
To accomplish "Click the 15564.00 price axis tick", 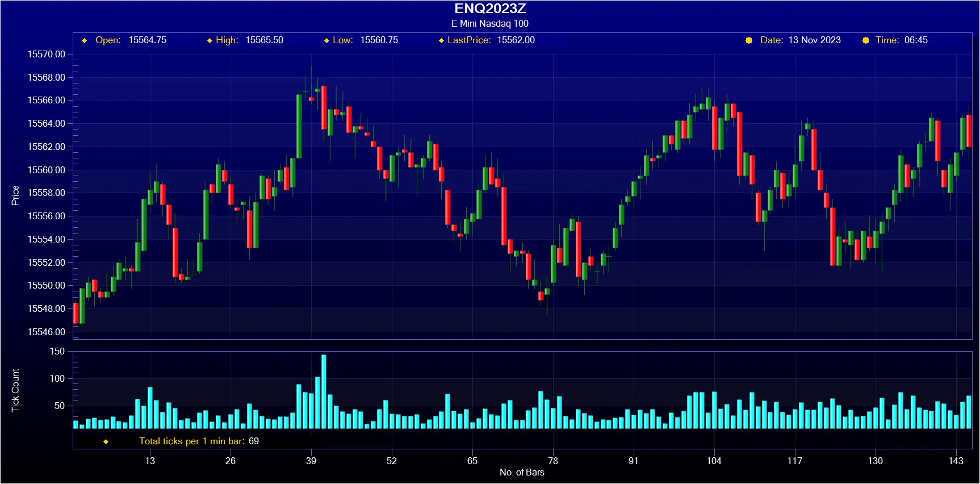I will (47, 123).
